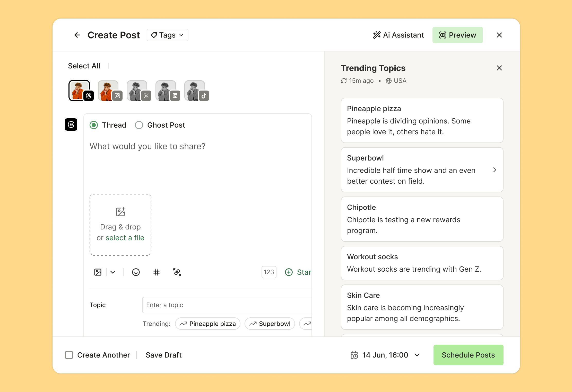Insert a hashtag using the hashtag icon

(x=157, y=272)
